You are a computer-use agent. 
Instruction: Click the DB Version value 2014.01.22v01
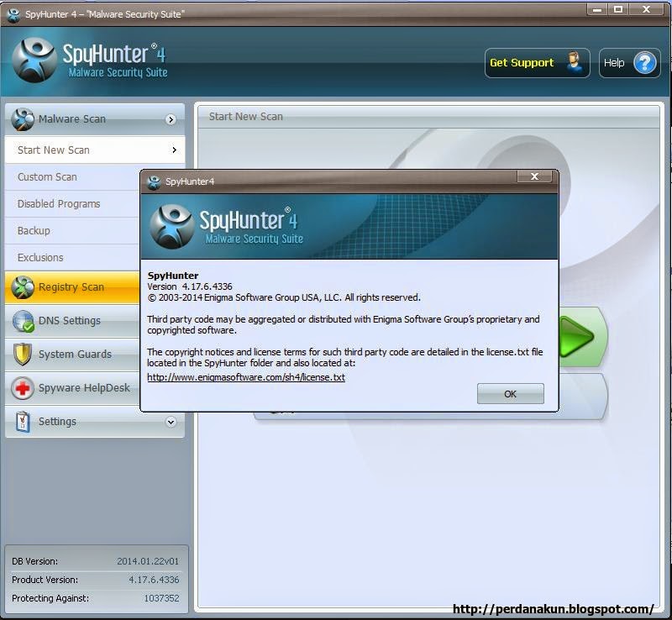(148, 561)
